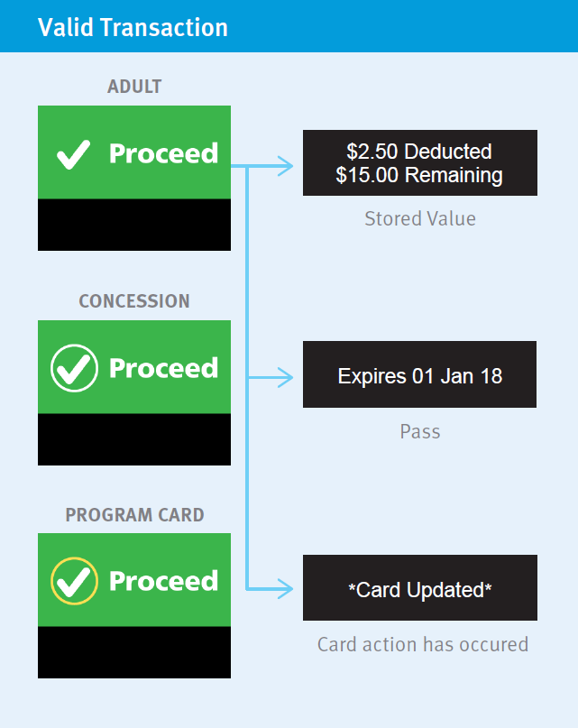578x728 pixels.
Task: Click the Concession Proceed text
Action: pyautogui.click(x=163, y=368)
